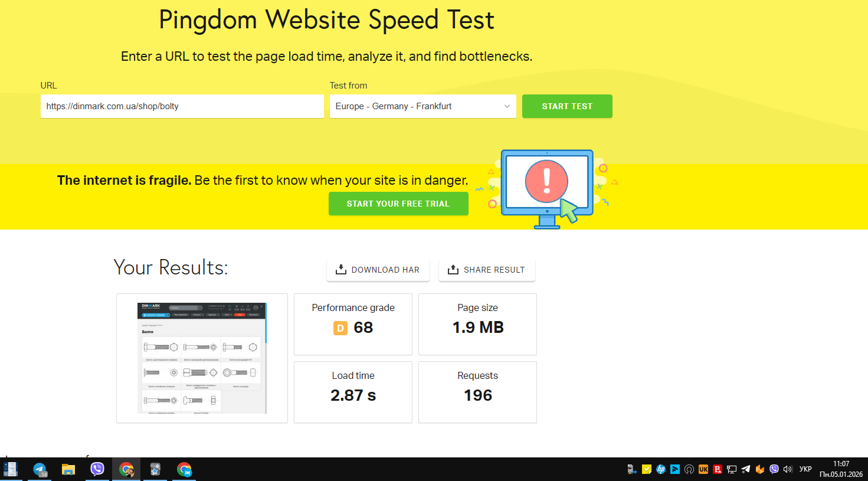This screenshot has height=481, width=868.
Task: Open Telegram from the taskbar
Action: click(x=40, y=469)
